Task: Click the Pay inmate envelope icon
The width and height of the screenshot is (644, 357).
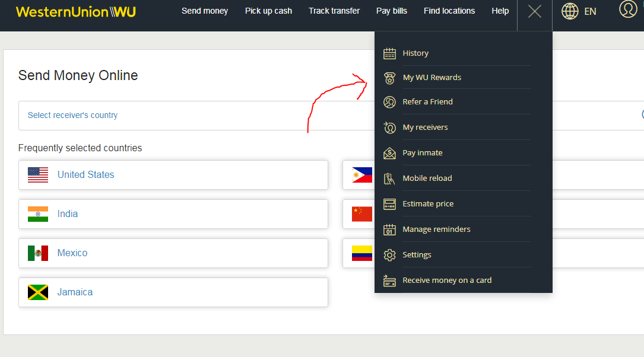Action: (x=389, y=153)
